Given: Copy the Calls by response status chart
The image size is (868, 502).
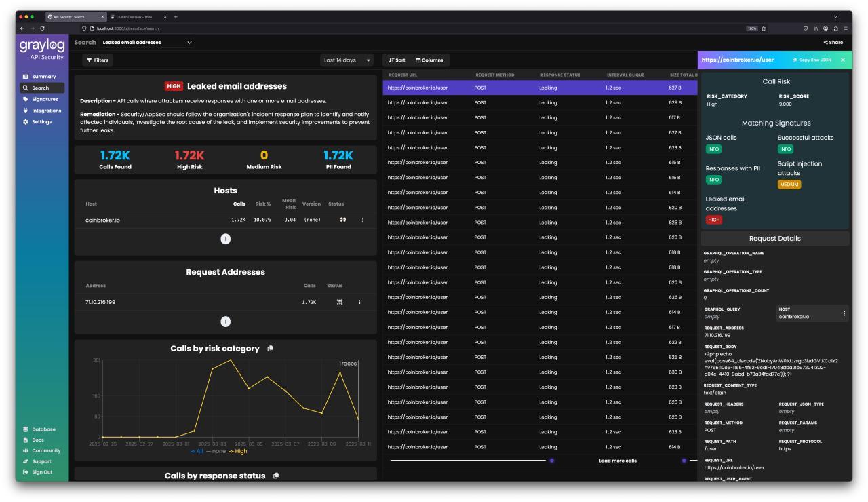Looking at the screenshot, I should click(276, 476).
